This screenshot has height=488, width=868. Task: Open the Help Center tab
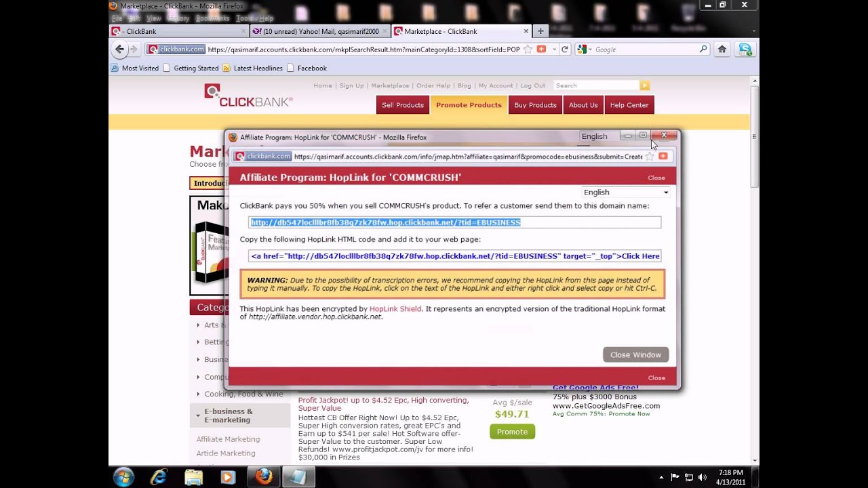[x=629, y=105]
